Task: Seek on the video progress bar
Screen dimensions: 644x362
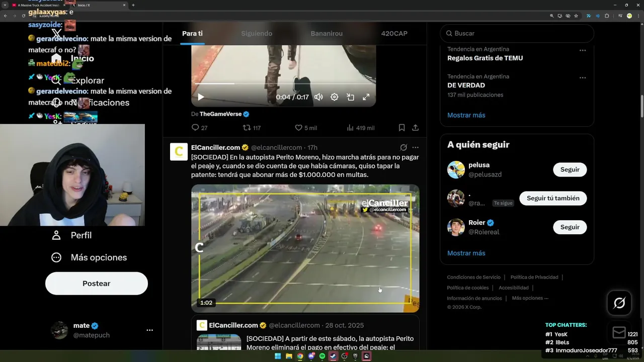Action: tap(283, 83)
